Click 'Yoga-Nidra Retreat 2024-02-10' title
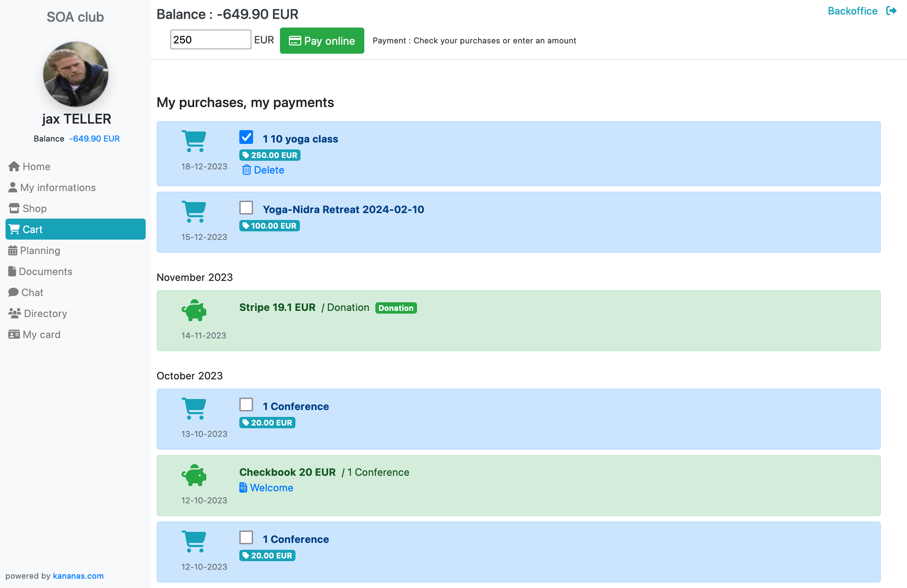Screen dimensions: 907x588 [343, 210]
